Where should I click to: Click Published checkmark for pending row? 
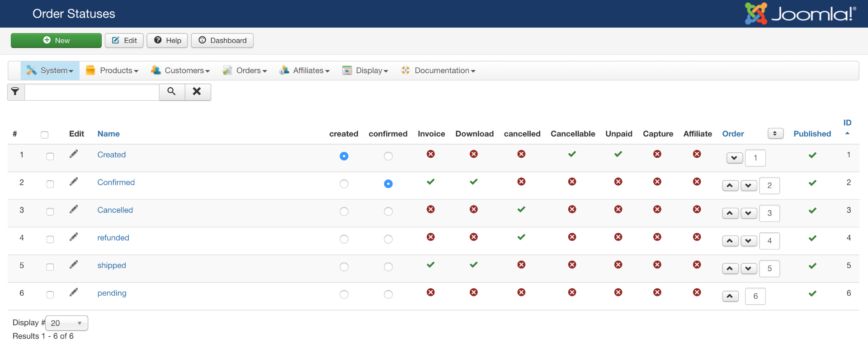click(812, 294)
